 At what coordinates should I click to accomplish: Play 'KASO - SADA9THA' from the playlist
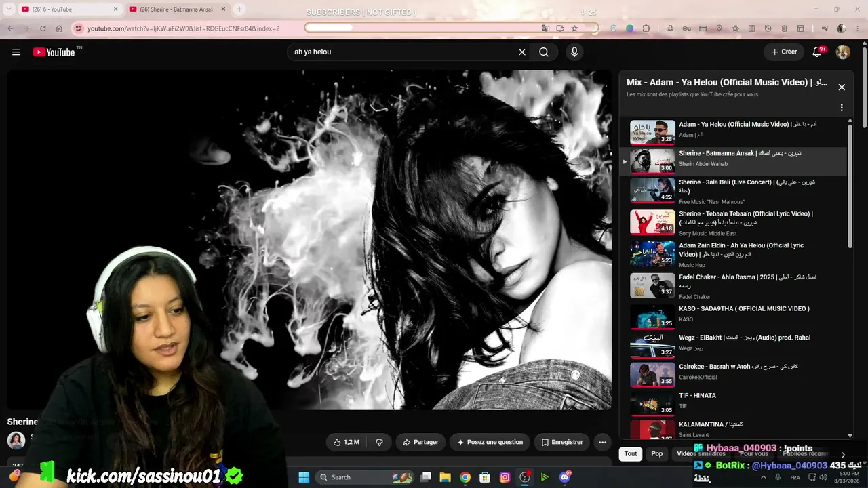point(734,316)
